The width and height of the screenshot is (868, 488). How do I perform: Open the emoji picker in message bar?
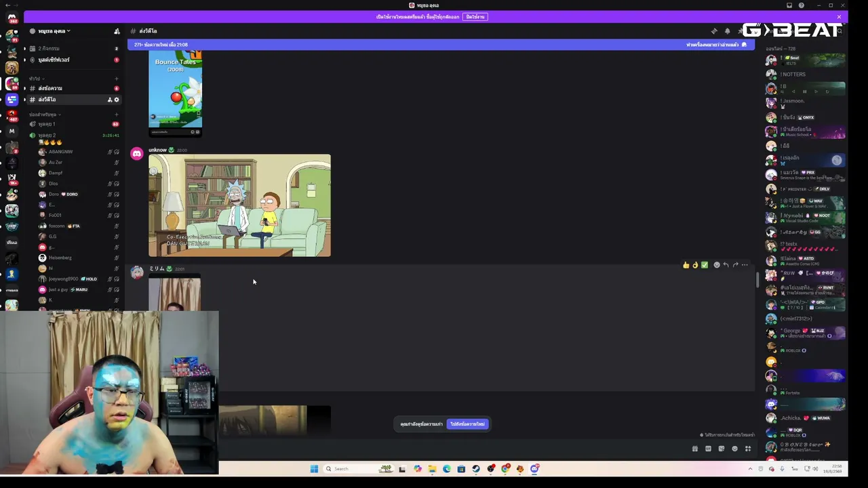[734, 449]
